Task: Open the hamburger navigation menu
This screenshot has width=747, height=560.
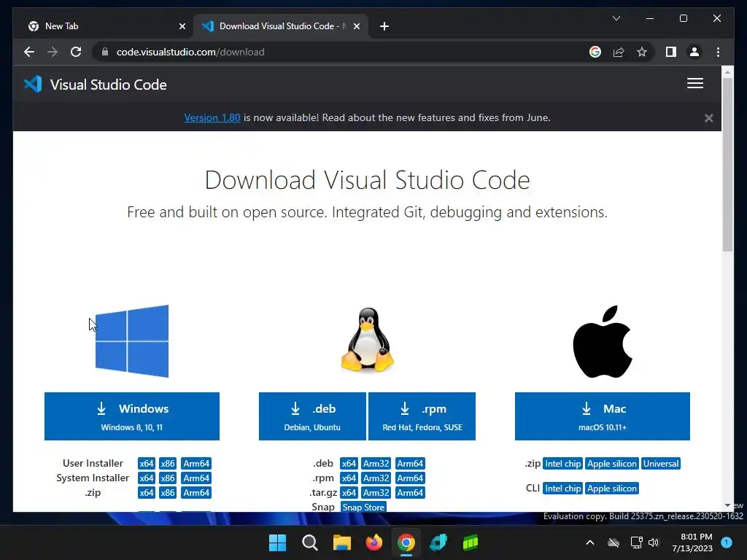Action: [x=695, y=83]
